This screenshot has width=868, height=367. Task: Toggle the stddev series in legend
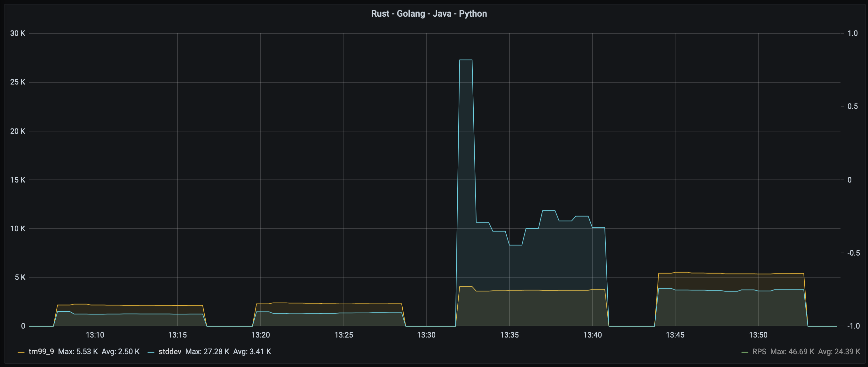coord(170,352)
